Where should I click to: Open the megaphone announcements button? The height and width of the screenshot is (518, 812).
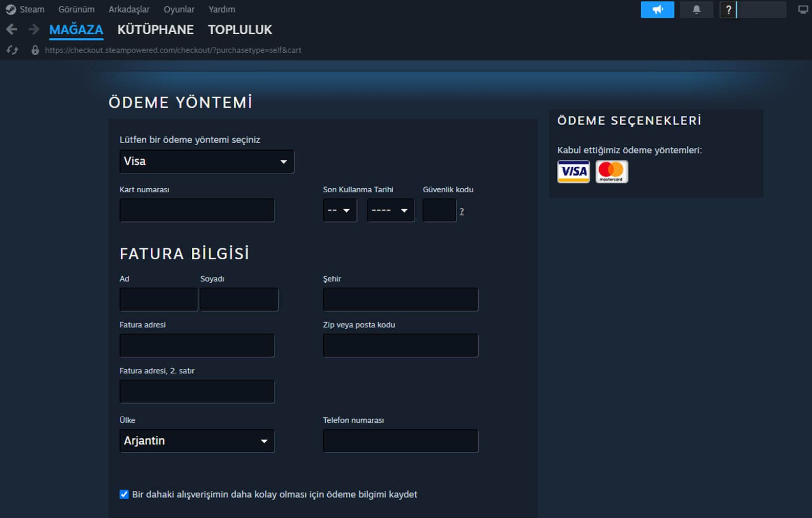(658, 10)
